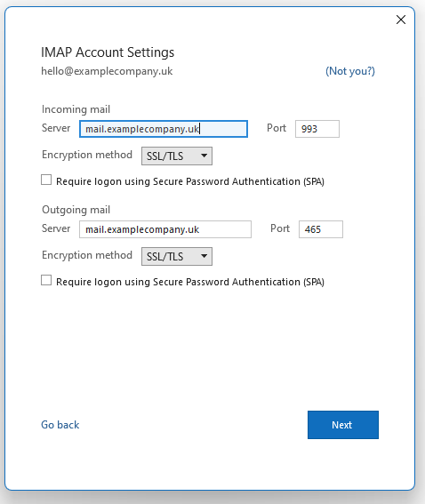Click the incoming Secure Password Authentication label text
This screenshot has width=425, height=504.
[190, 181]
